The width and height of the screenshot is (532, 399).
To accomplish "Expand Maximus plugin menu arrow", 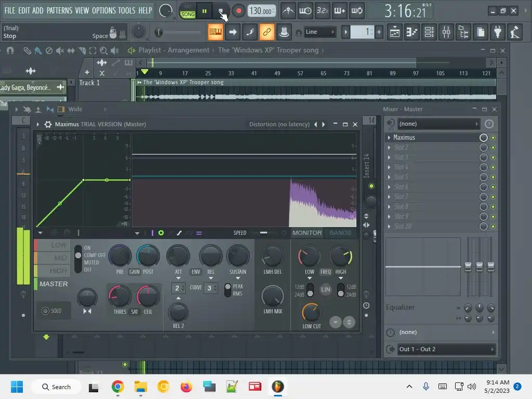I will [37, 124].
